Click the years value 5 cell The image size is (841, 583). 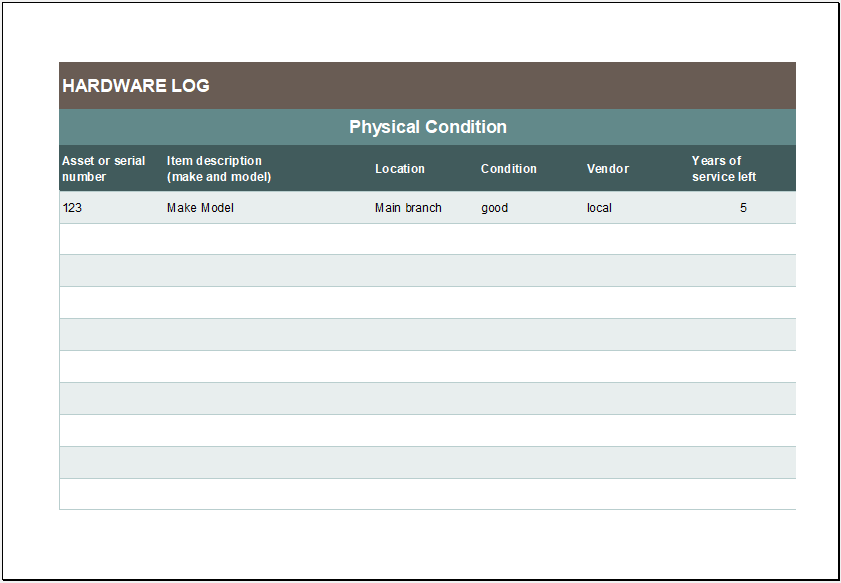[742, 208]
